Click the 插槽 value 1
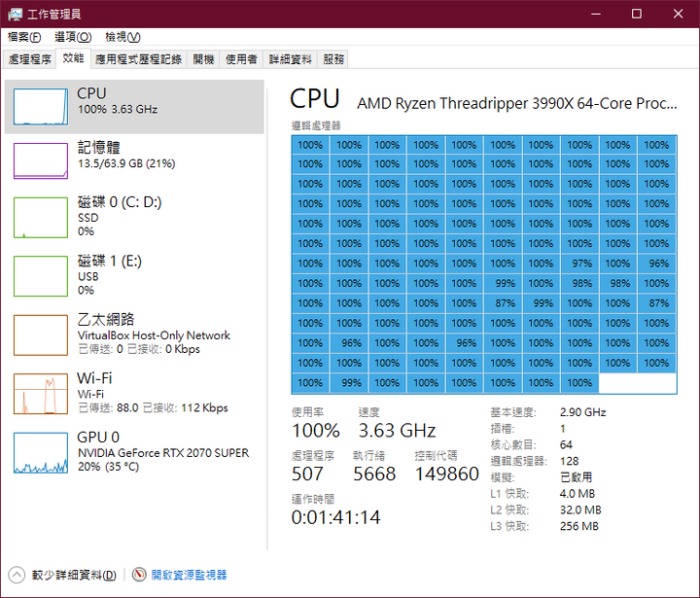Screen dimensions: 700x598 pyautogui.click(x=563, y=429)
